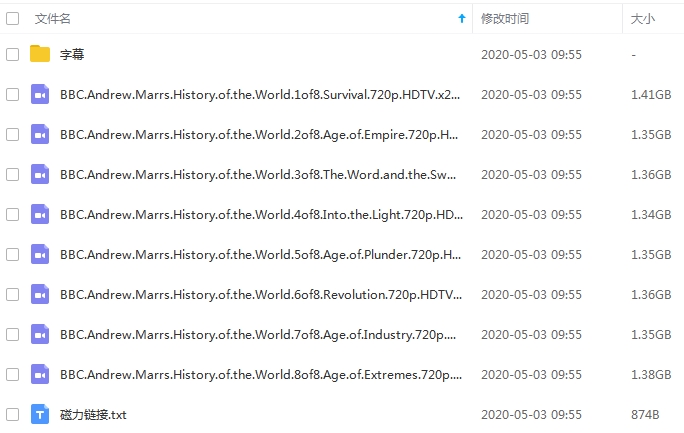
Task: Click 1.36GB size in 3of8 row
Action: (x=651, y=174)
